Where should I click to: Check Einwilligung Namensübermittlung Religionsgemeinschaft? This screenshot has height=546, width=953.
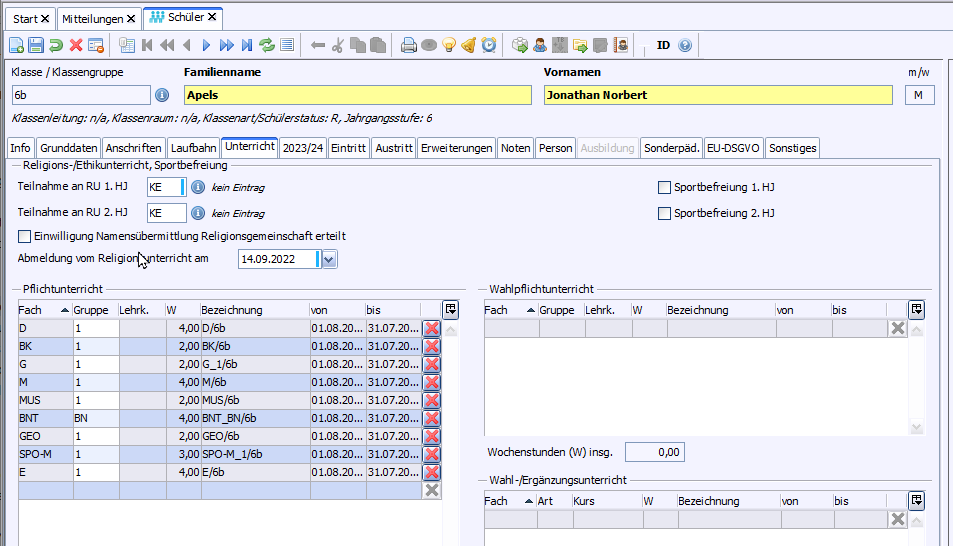click(24, 236)
